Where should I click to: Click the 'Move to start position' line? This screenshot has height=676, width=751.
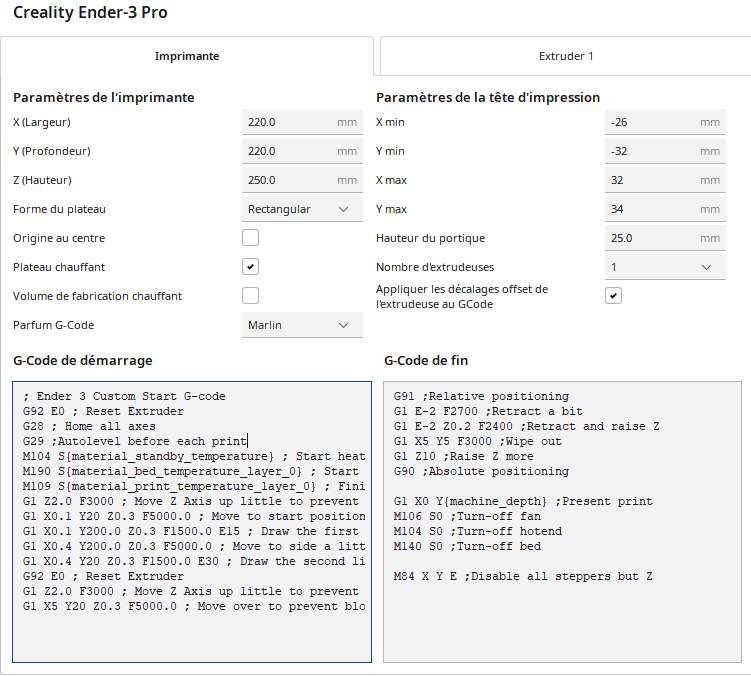193,516
